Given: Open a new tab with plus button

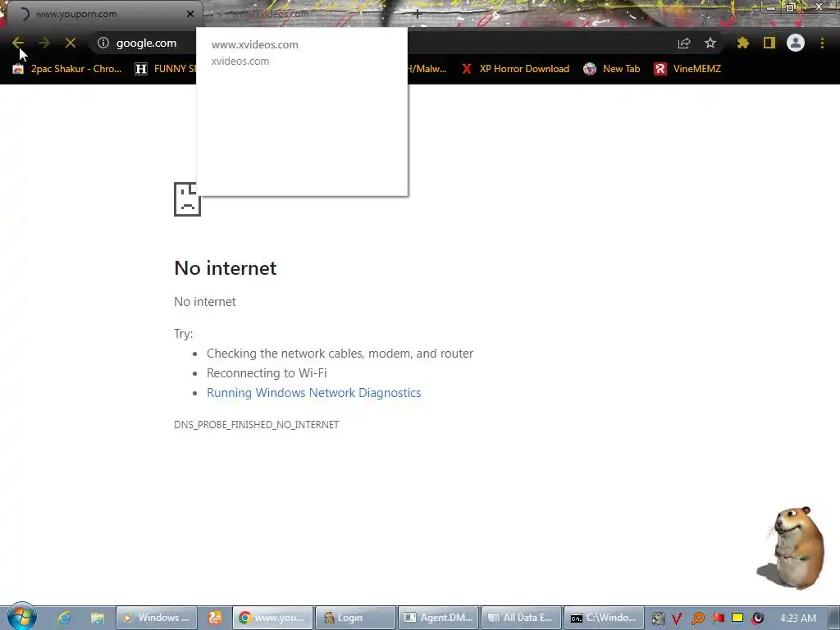Looking at the screenshot, I should coord(418,14).
